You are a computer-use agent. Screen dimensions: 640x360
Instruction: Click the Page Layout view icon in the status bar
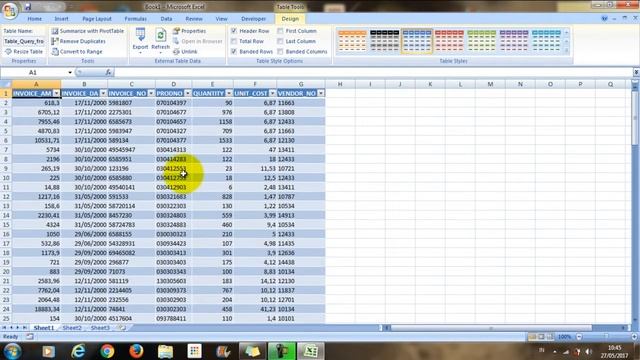click(541, 337)
